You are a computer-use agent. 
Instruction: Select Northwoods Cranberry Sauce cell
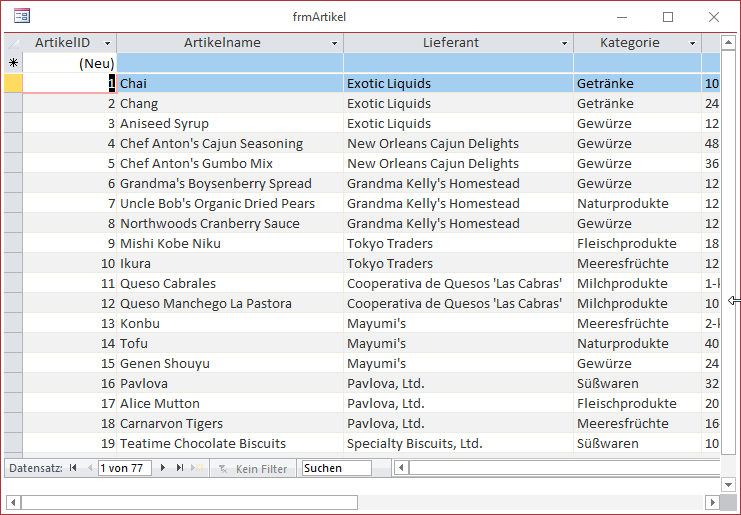click(230, 223)
